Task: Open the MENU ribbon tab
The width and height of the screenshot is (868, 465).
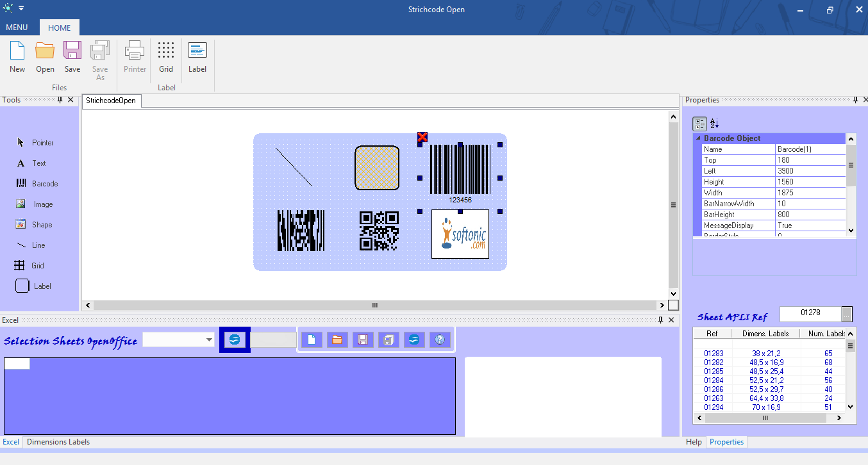Action: click(x=17, y=28)
